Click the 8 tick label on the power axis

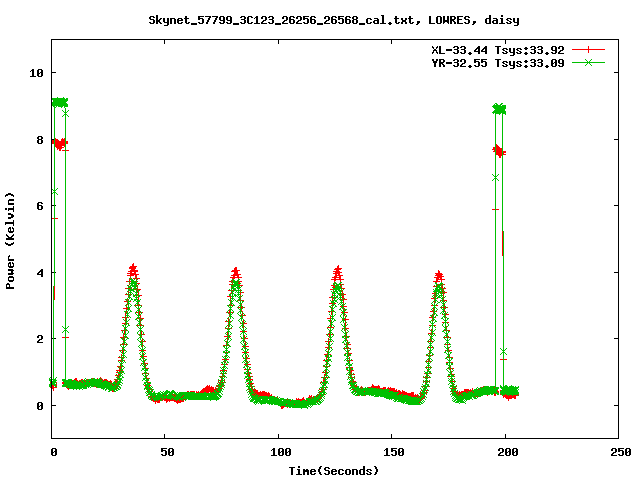click(x=38, y=139)
